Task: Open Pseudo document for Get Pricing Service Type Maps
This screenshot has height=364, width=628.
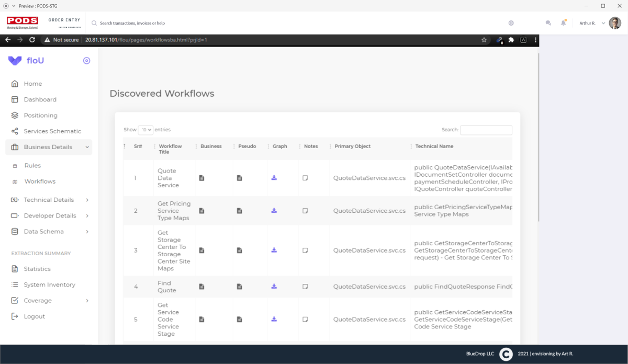Action: point(239,211)
